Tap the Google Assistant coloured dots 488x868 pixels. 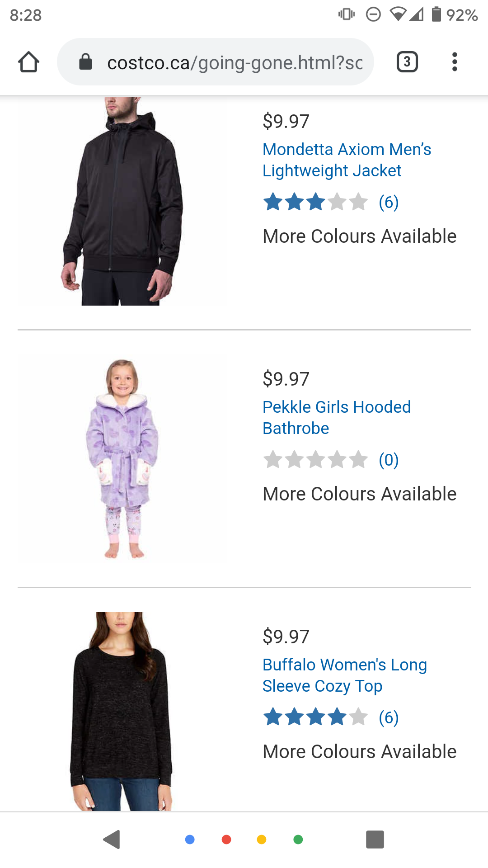point(244,840)
